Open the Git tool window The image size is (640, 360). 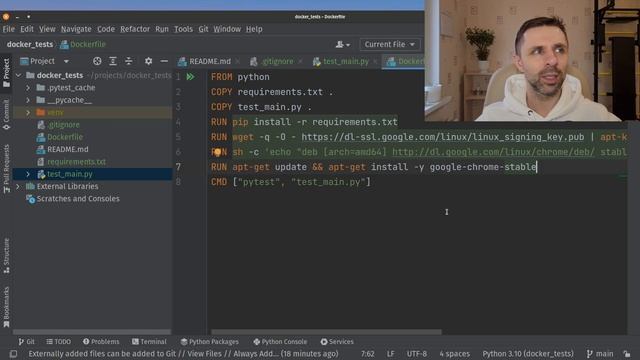pos(26,342)
